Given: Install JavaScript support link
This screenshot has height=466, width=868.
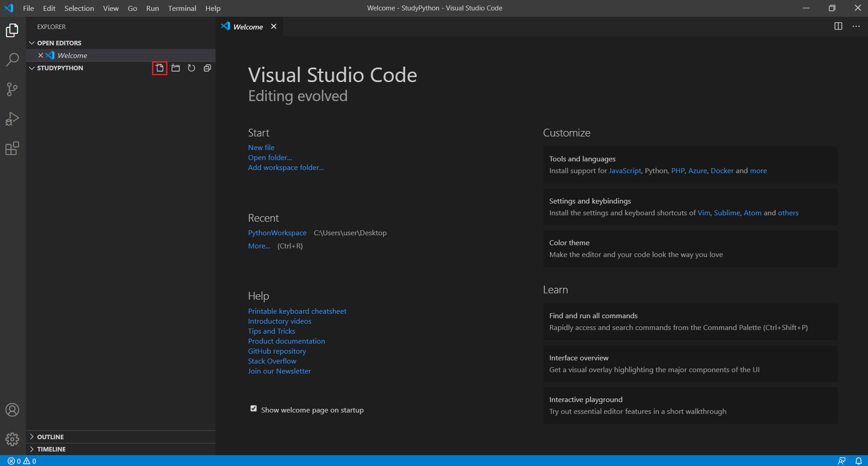Looking at the screenshot, I should [625, 171].
